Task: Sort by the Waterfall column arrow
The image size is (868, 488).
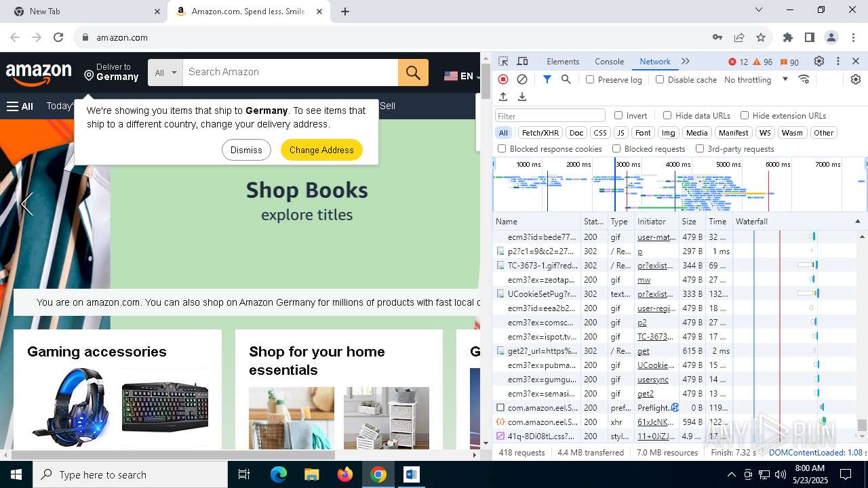Action: 857,222
